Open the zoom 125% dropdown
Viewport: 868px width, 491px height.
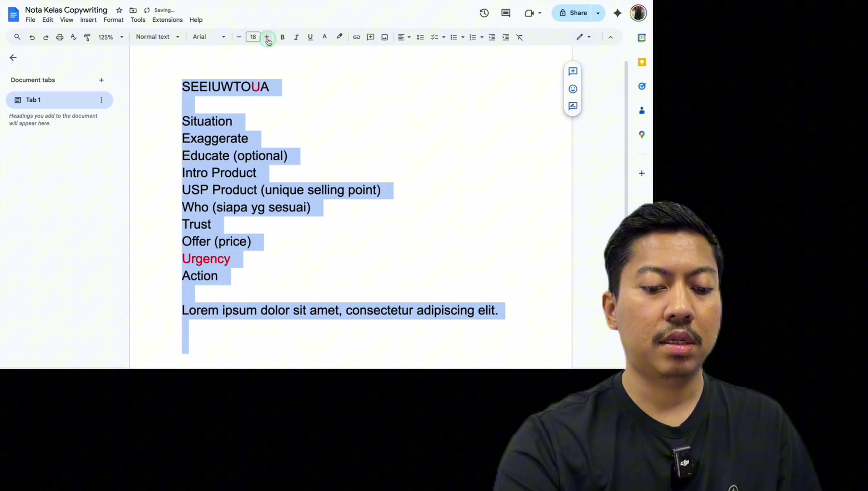click(x=111, y=37)
